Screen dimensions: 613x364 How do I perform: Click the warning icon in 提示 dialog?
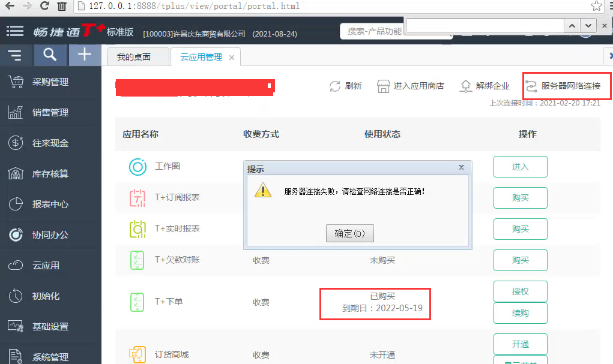pos(263,190)
